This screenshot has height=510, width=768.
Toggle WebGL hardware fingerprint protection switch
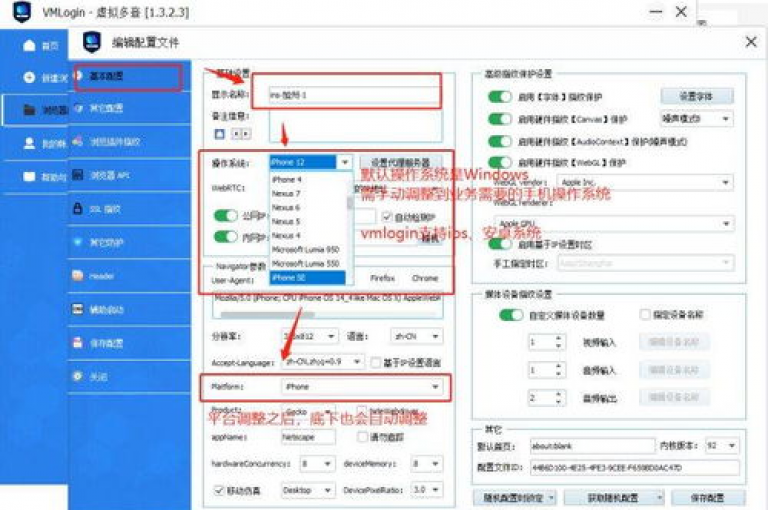(500, 162)
